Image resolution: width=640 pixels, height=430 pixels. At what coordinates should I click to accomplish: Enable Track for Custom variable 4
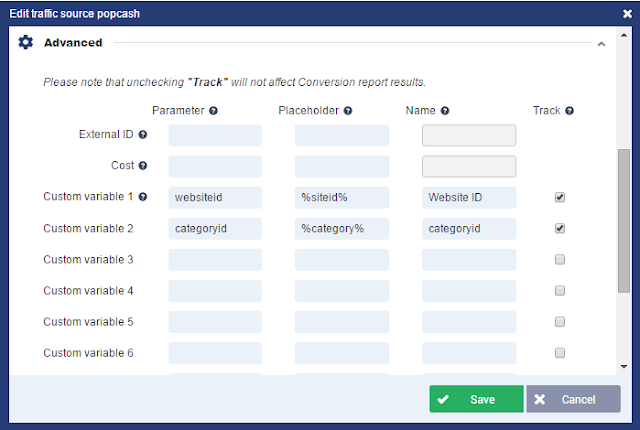pyautogui.click(x=560, y=290)
